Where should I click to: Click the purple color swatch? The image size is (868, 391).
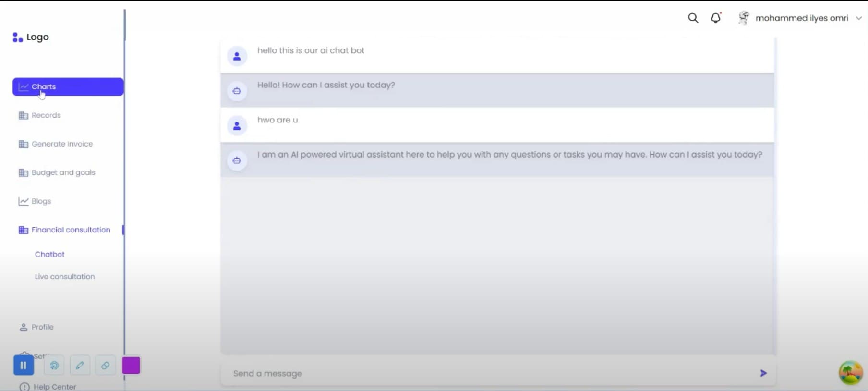131,366
